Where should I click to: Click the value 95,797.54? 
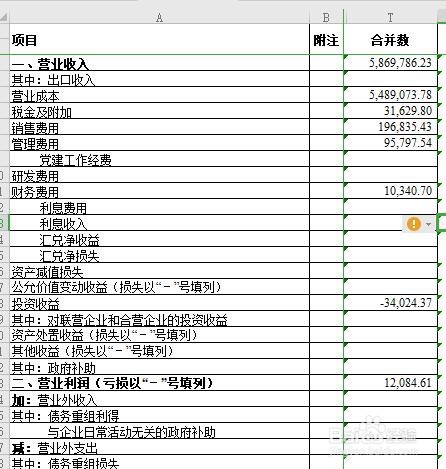click(408, 143)
